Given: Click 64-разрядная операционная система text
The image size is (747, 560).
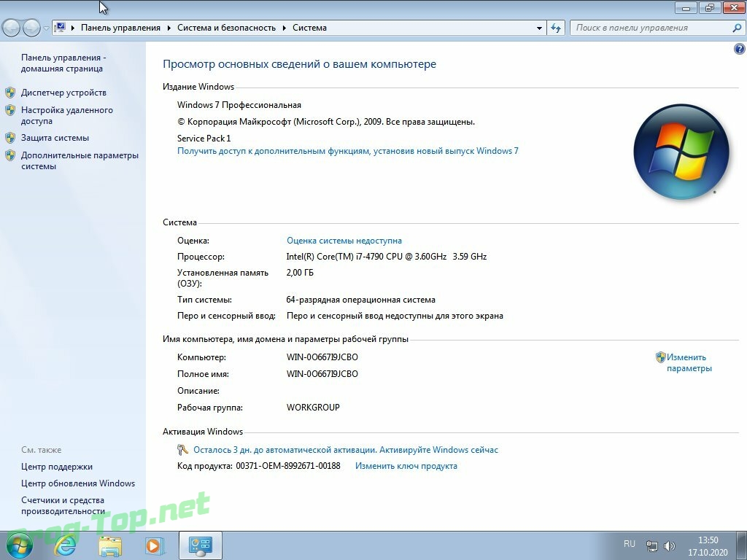Looking at the screenshot, I should 360,300.
